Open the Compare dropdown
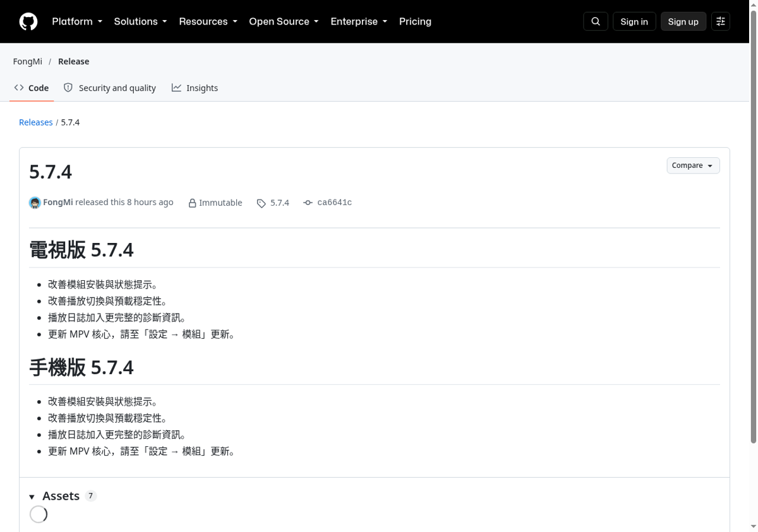This screenshot has width=758, height=532. tap(693, 165)
